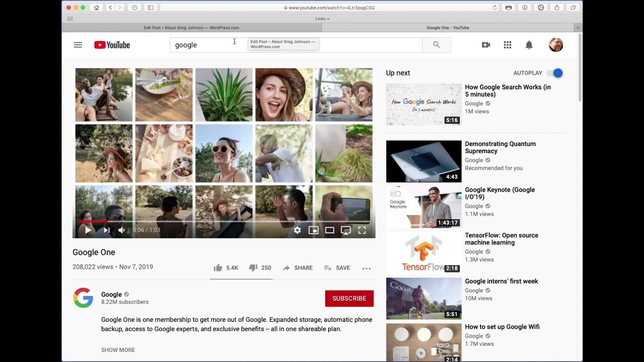Open the Safari extension gear-circle icon

(x=541, y=8)
